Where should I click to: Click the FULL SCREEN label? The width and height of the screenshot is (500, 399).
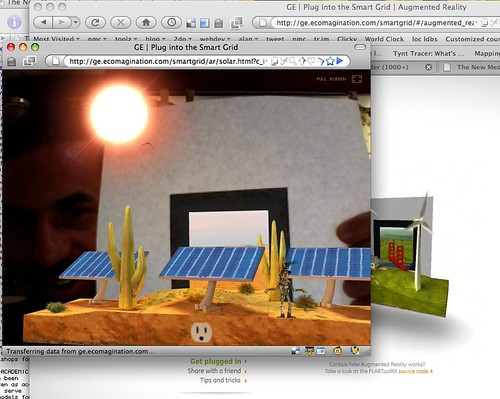(331, 79)
